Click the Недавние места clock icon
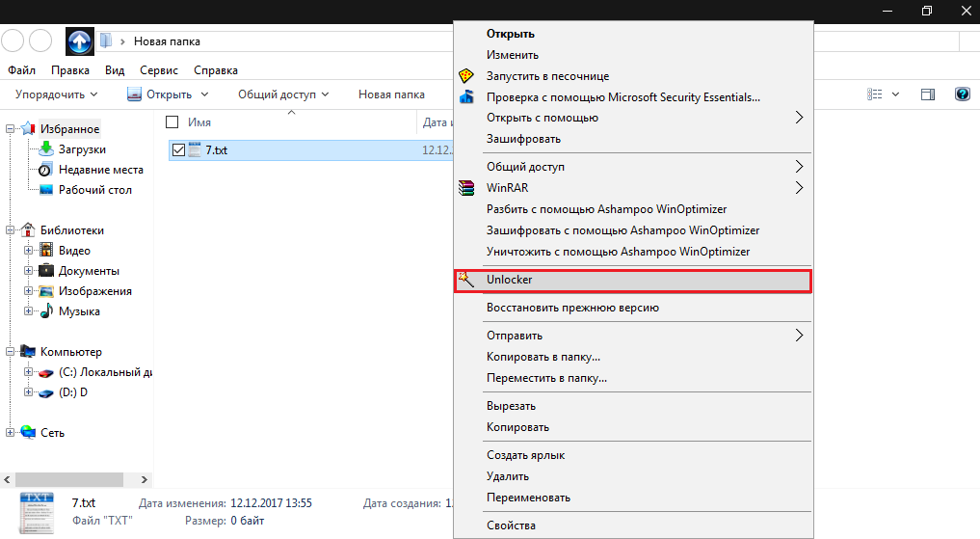This screenshot has height=539, width=980. tap(44, 170)
